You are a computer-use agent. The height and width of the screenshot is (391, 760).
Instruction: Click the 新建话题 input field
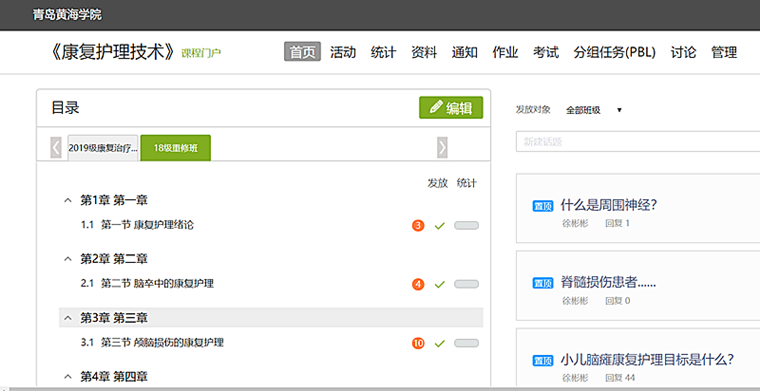(638, 141)
